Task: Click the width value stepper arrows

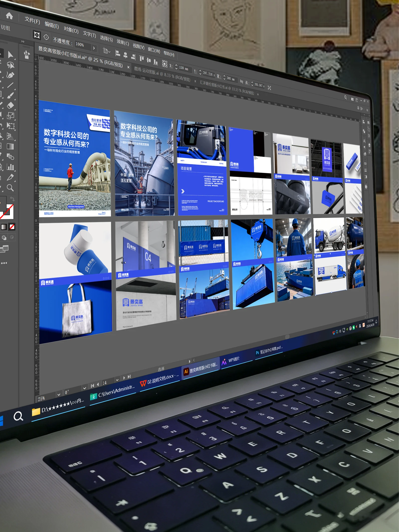Action: coord(224,77)
